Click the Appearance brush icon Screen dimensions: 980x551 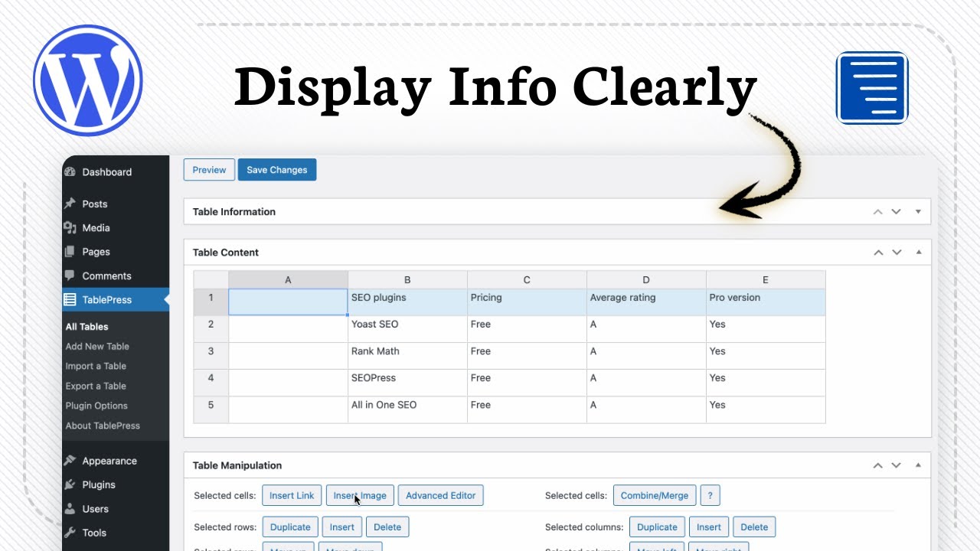pyautogui.click(x=70, y=461)
